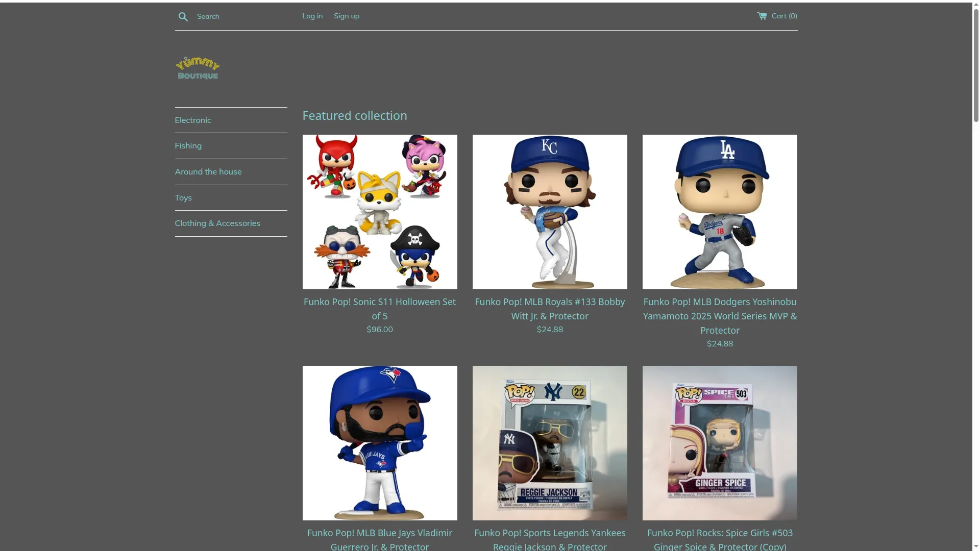Open Clothing & Accessories category
980x551 pixels.
(217, 223)
